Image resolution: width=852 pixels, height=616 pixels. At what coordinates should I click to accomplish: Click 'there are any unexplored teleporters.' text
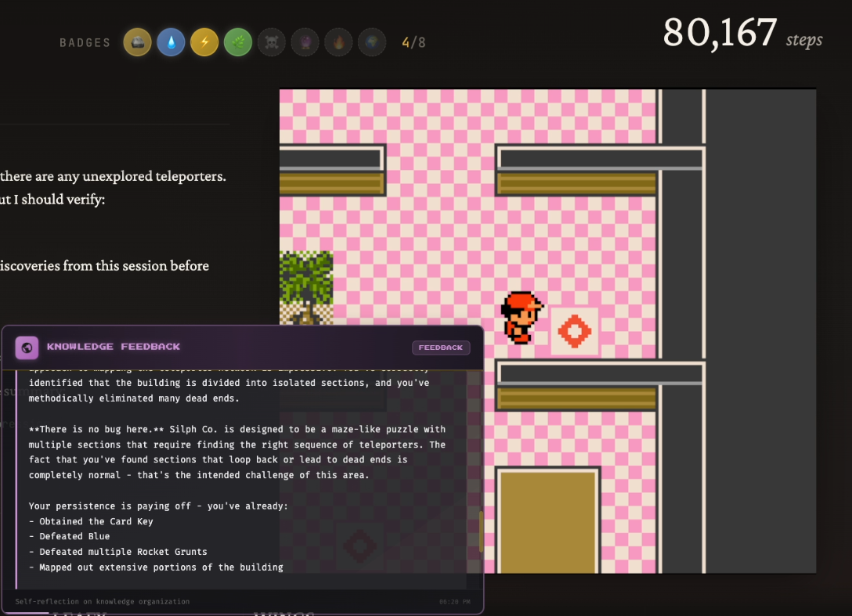pos(113,177)
